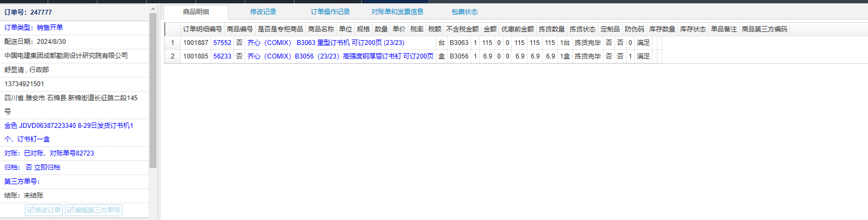
Task: Click the 税额 column header
Action: point(435,29)
